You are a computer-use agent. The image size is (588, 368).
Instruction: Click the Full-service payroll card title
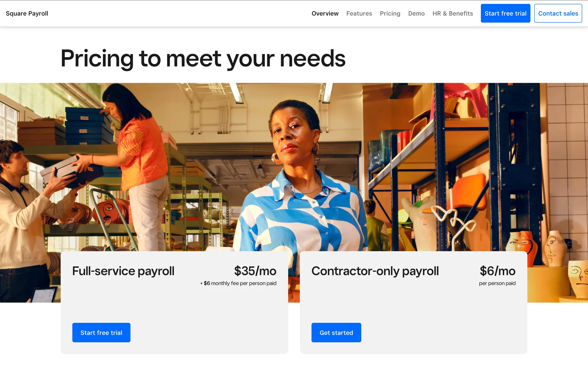(x=123, y=271)
